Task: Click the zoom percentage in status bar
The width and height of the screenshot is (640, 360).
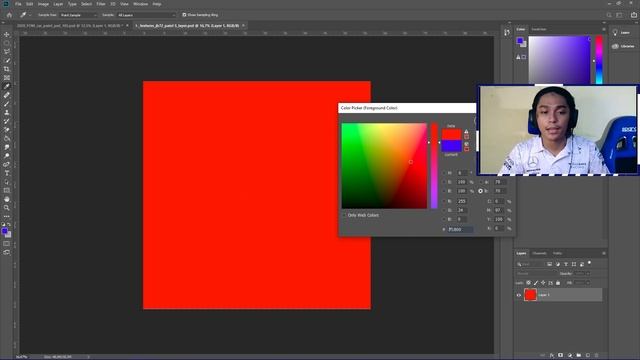Action: tap(21, 357)
